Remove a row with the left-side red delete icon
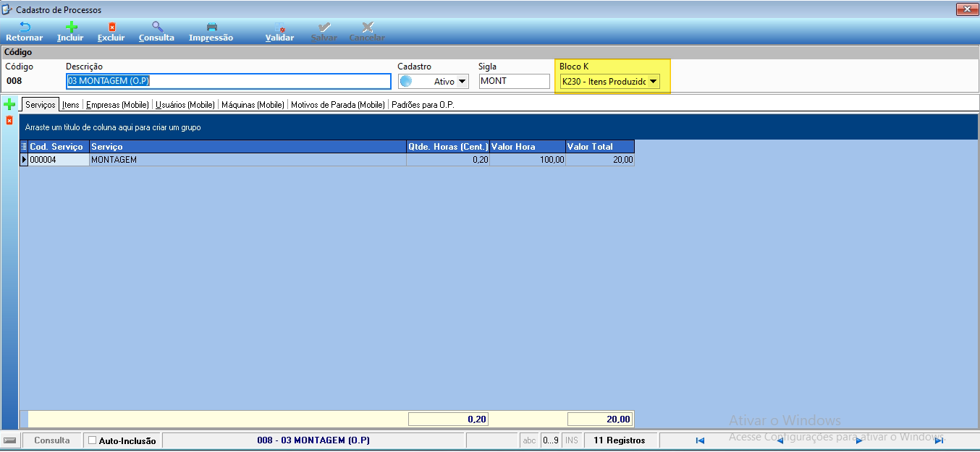Screen dimensions: 980x452 pyautogui.click(x=9, y=120)
